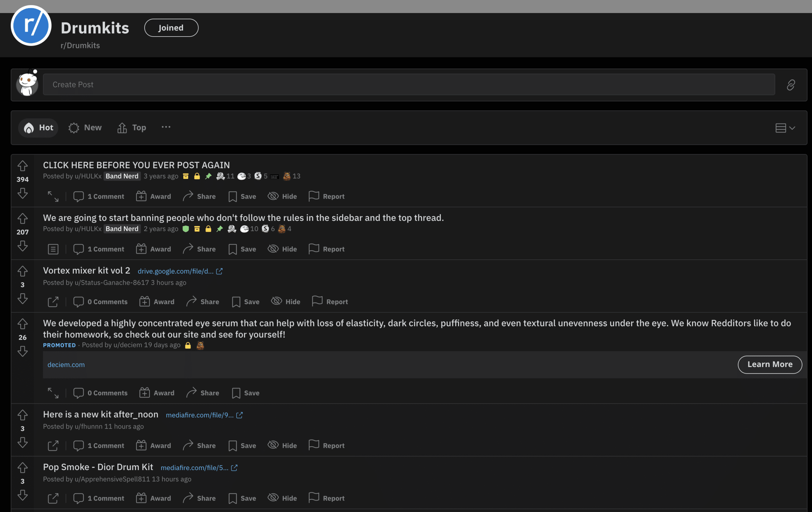Award the CLICK HERE BEFORE YOU EVER POST AGAIN post
This screenshot has width=812, height=512.
(154, 196)
